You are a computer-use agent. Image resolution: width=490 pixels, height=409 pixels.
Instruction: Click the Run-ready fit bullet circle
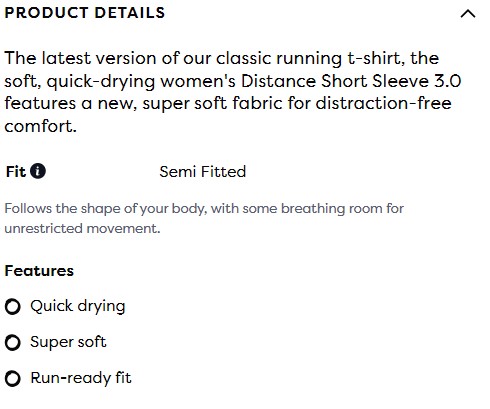tap(13, 379)
